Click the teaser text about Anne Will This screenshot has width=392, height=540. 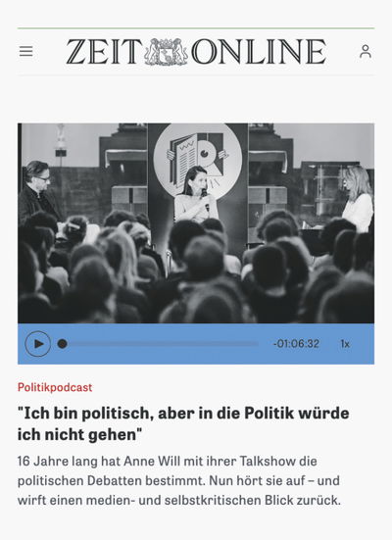coord(179,480)
